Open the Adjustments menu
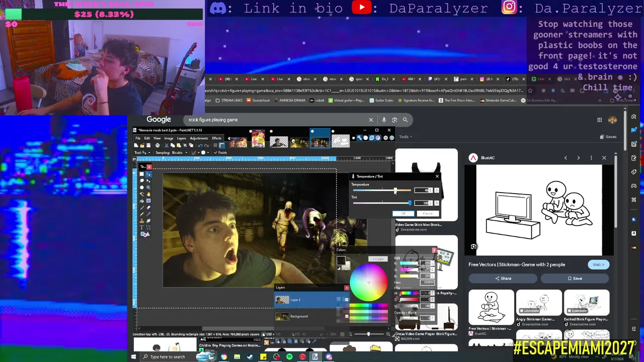The image size is (644, 362). [x=199, y=138]
